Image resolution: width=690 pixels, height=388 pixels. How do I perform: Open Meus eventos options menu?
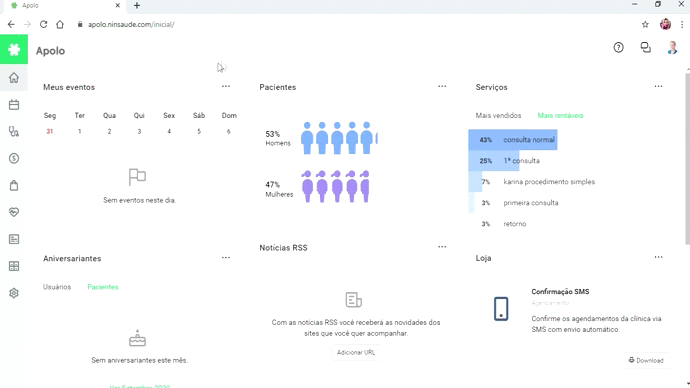tap(226, 86)
